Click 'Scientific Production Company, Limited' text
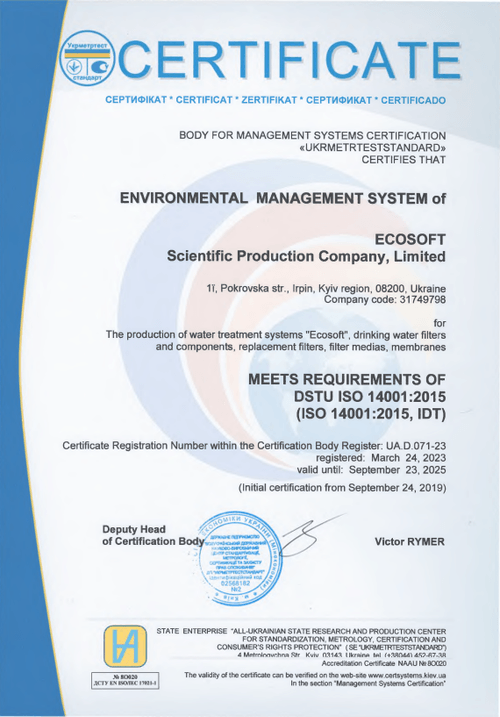The image size is (500, 717). [306, 256]
